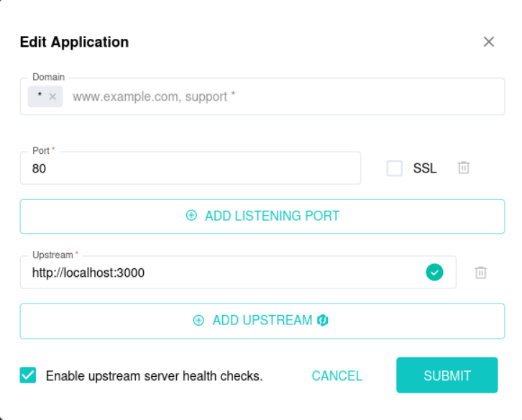Click the Add Listening Port button
The width and height of the screenshot is (522, 420).
pyautogui.click(x=262, y=216)
